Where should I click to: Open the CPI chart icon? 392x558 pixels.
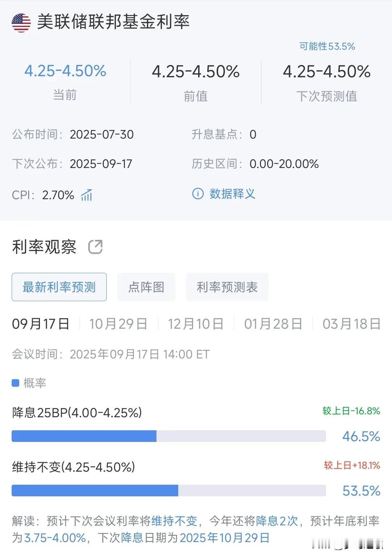point(87,195)
